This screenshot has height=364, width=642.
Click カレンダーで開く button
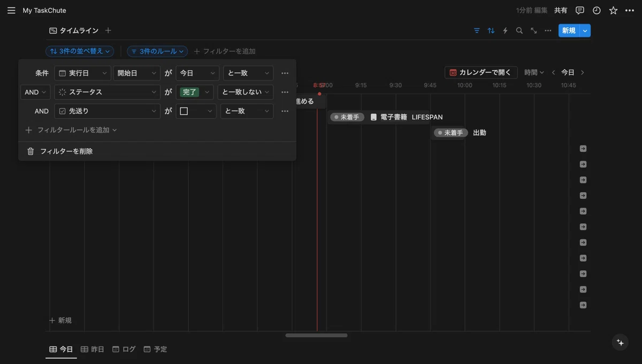[481, 73]
